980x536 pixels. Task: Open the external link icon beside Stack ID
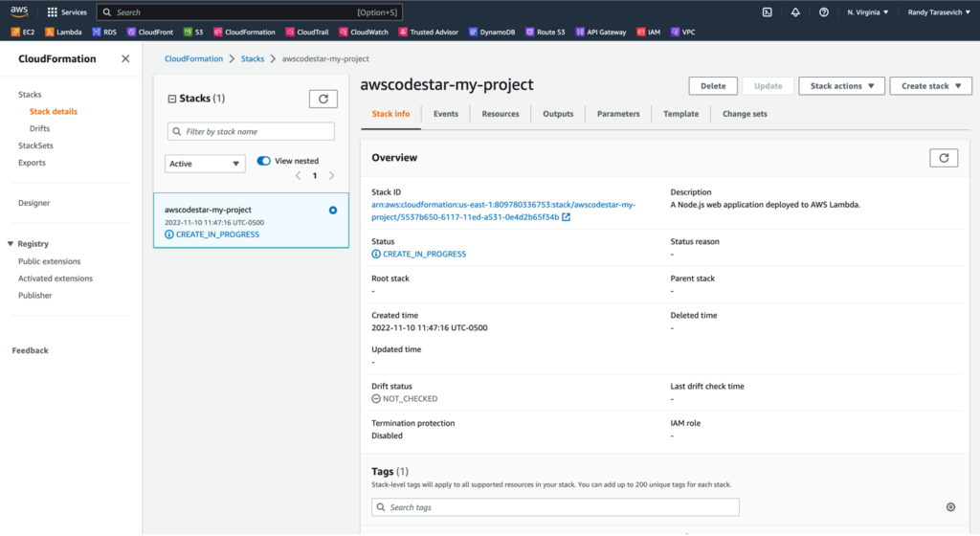point(566,216)
